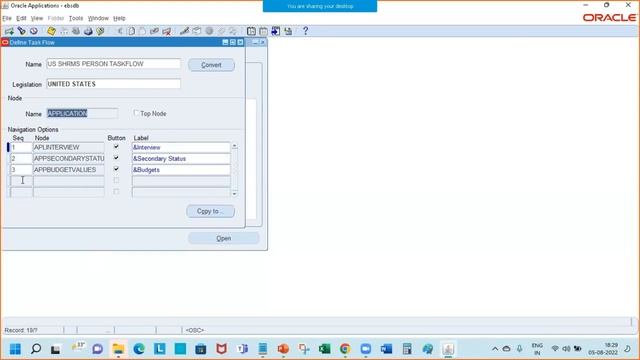Open the Tools menu

coord(76,18)
